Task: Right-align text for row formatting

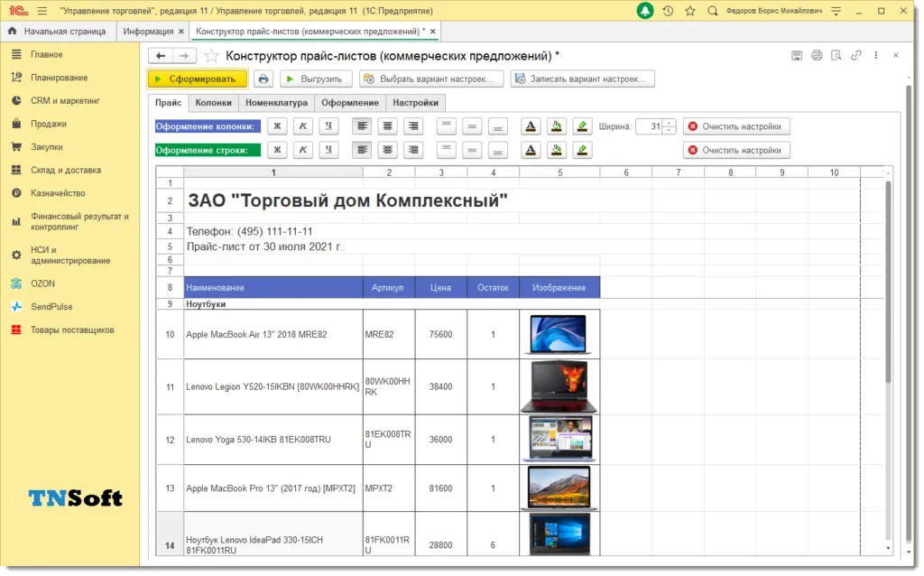Action: click(413, 150)
